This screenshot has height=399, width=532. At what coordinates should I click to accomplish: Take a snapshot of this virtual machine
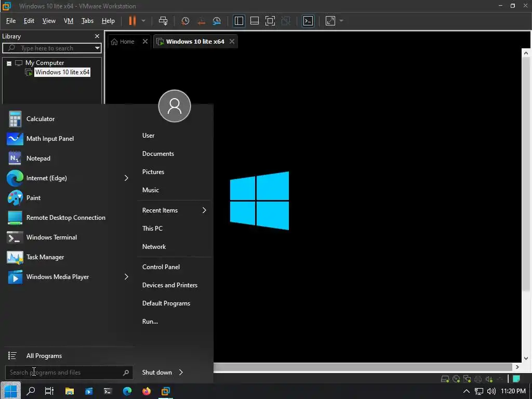pyautogui.click(x=185, y=21)
